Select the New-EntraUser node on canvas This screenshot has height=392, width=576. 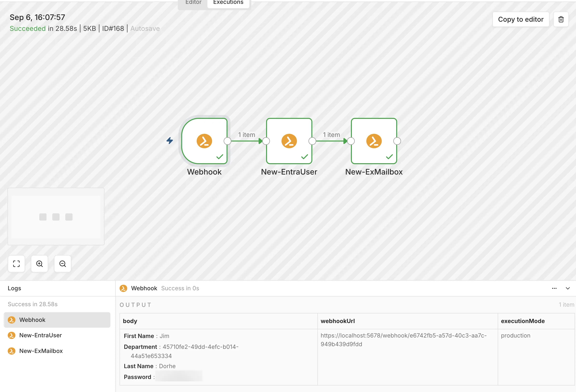click(289, 141)
